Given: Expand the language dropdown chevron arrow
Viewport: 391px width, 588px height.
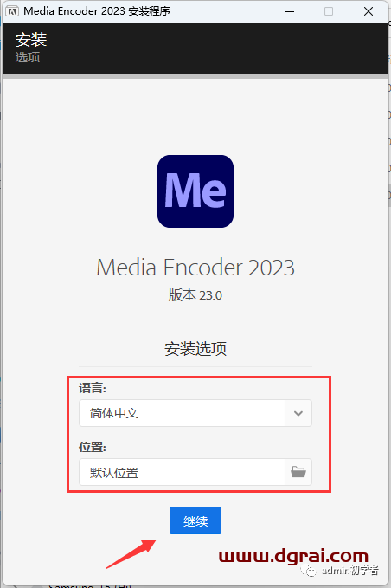Looking at the screenshot, I should click(x=298, y=413).
